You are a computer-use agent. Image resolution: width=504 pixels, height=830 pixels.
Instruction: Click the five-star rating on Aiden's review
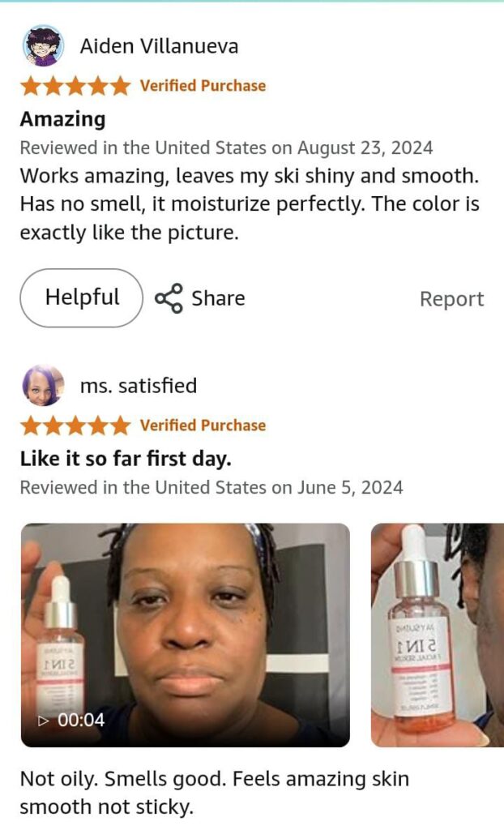click(75, 86)
